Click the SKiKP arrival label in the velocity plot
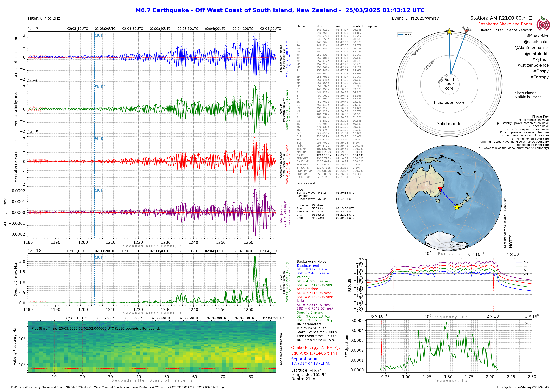560x392 pixels. pyautogui.click(x=100, y=87)
